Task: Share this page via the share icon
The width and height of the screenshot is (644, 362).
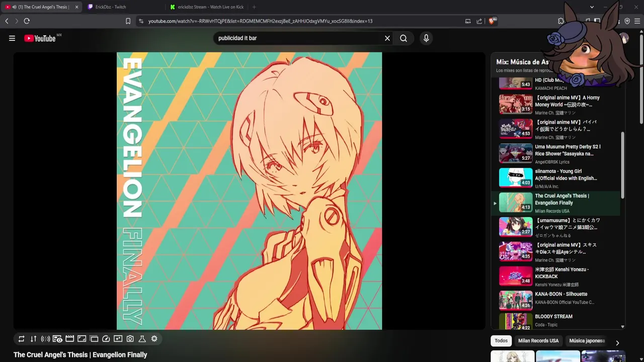Action: 479,21
